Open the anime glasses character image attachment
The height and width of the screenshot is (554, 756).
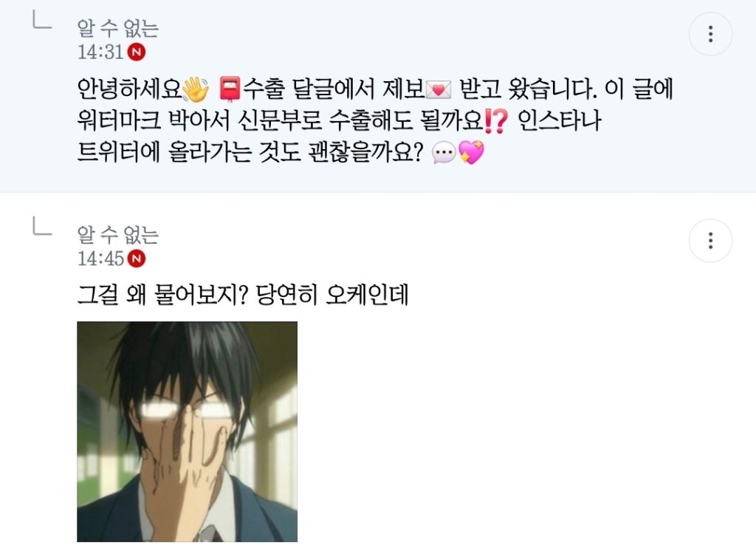[187, 431]
